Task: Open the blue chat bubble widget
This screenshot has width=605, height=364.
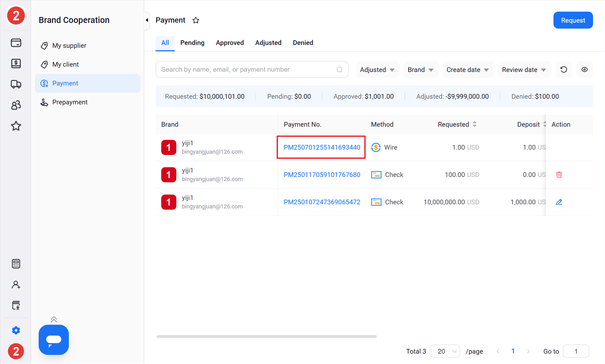Action: [54, 340]
